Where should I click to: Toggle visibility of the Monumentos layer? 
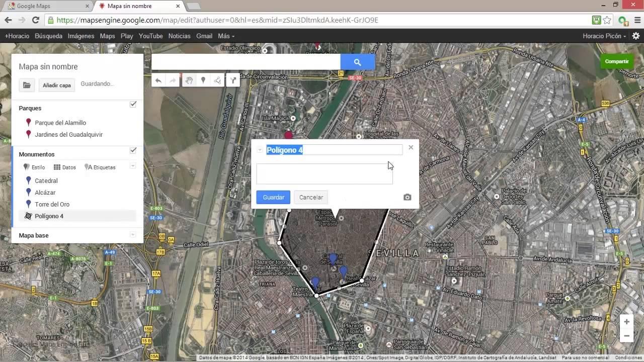(x=133, y=150)
